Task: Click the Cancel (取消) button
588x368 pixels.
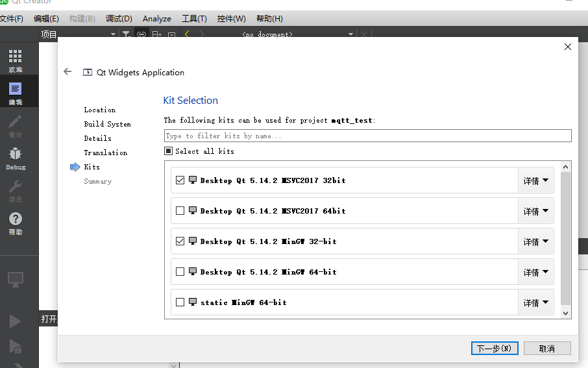Action: coord(547,348)
